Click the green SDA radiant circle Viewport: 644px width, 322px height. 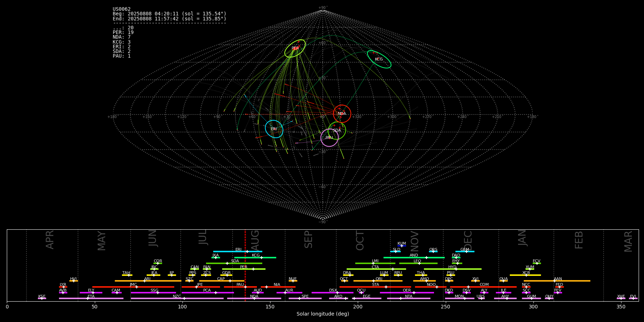pos(337,131)
